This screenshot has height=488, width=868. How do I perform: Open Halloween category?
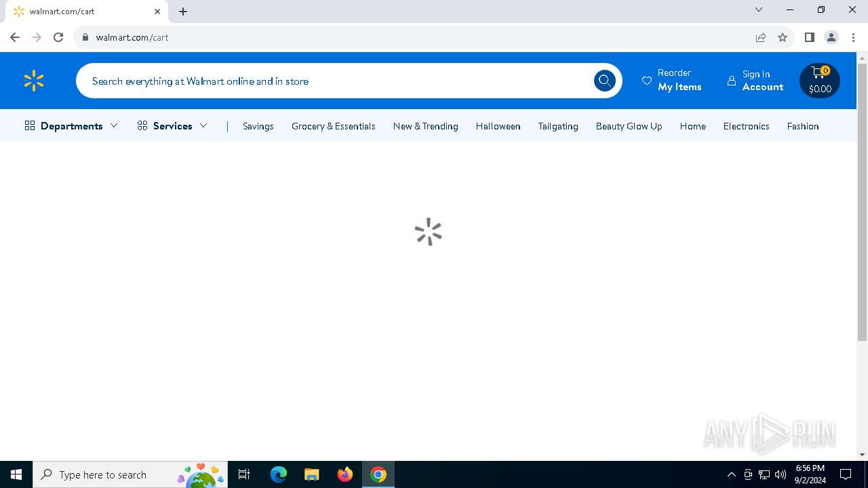[x=498, y=126]
